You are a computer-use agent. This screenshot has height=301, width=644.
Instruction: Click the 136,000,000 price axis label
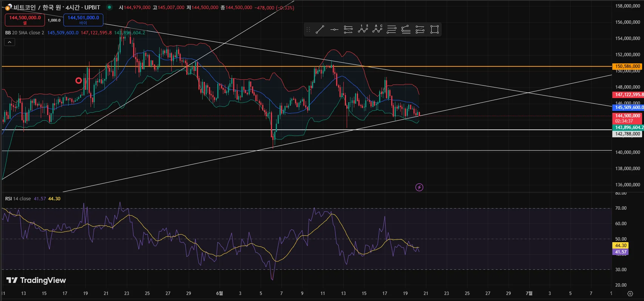click(628, 185)
